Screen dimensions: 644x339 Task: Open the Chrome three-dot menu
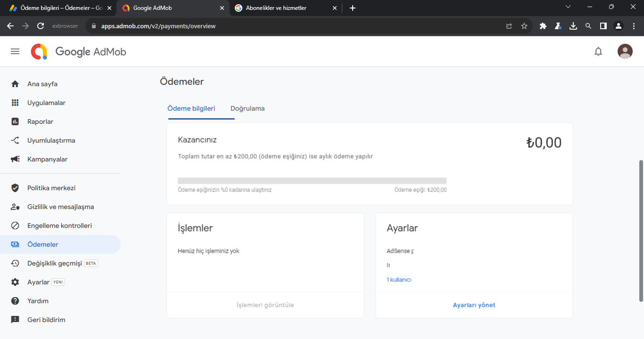[x=634, y=26]
